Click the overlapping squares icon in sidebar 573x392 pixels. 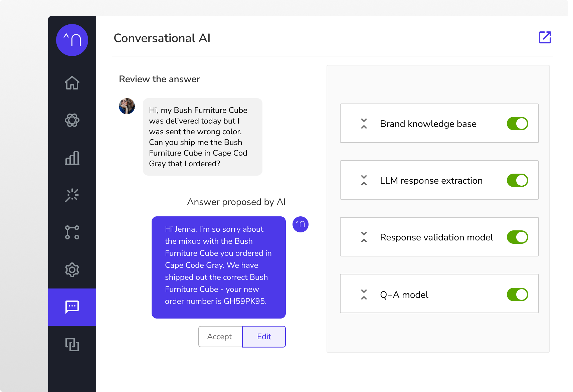(72, 345)
